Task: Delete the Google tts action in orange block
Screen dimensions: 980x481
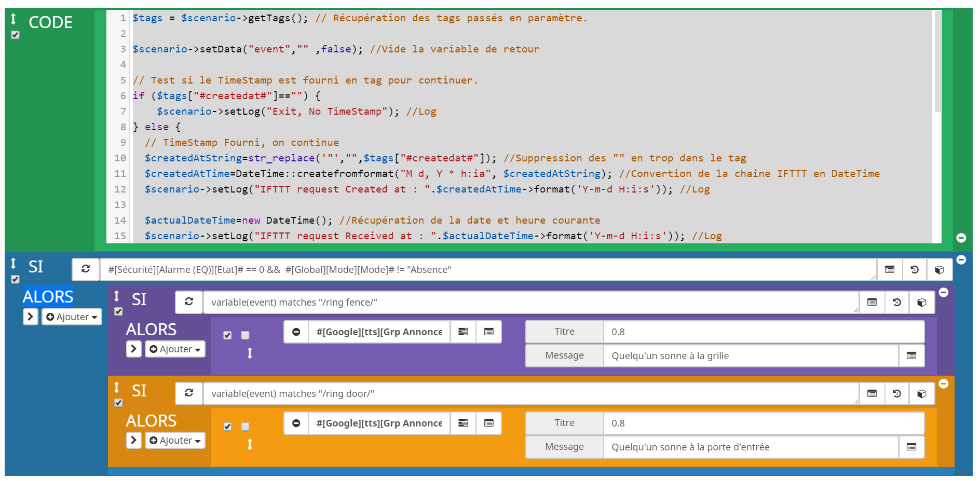Action: coord(296,423)
